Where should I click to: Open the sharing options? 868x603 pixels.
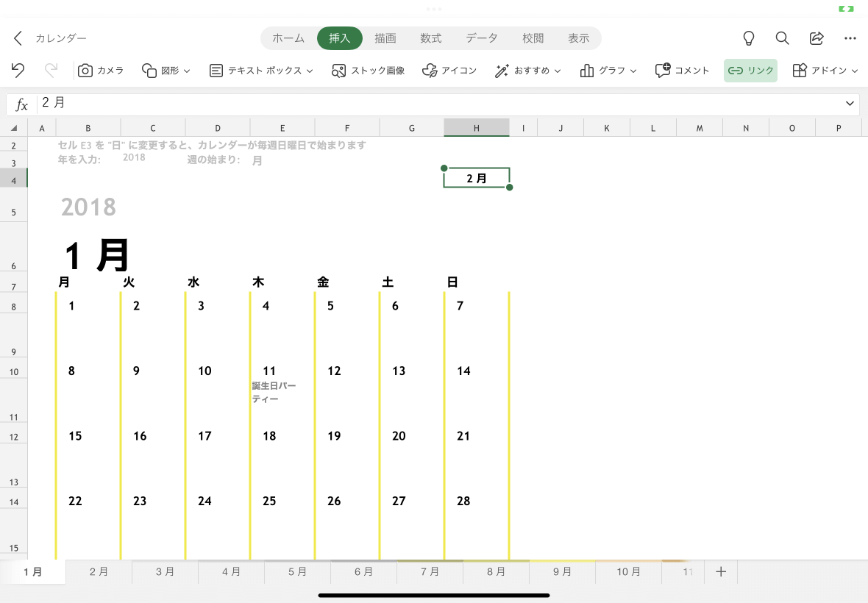click(817, 38)
